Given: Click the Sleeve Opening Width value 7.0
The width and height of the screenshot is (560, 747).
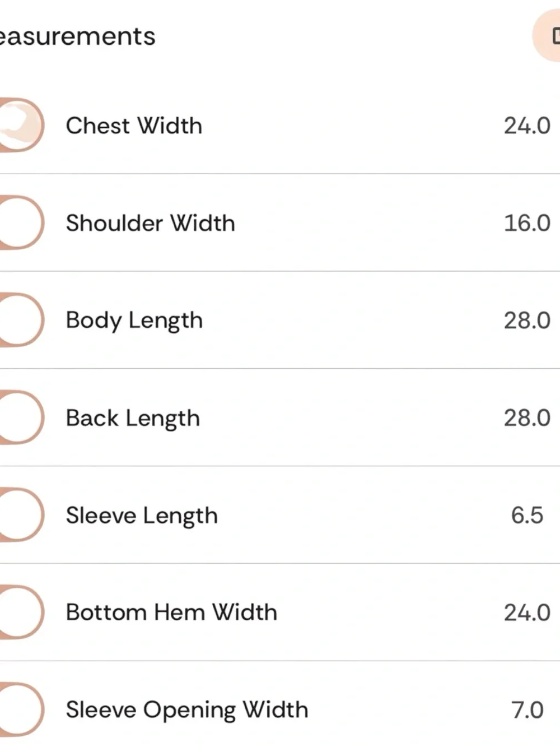Looking at the screenshot, I should click(x=527, y=710).
